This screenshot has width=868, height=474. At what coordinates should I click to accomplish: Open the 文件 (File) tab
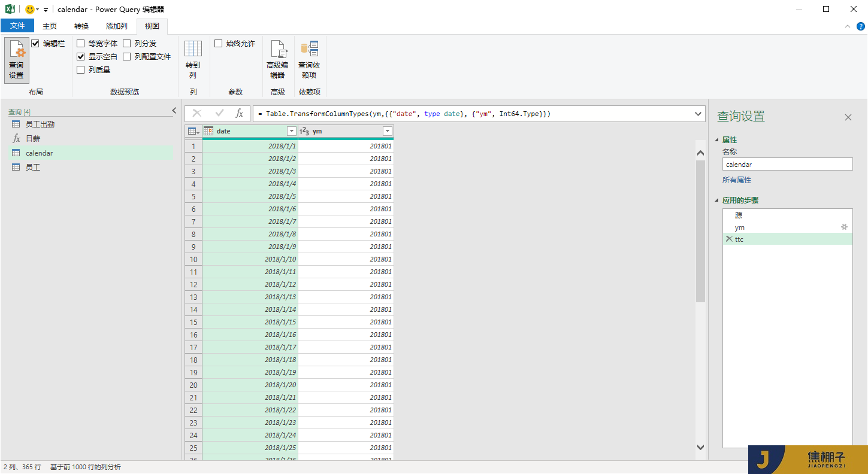(x=17, y=26)
